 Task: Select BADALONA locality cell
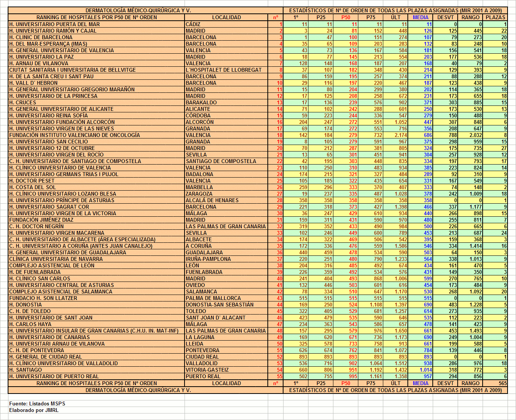(x=226, y=174)
